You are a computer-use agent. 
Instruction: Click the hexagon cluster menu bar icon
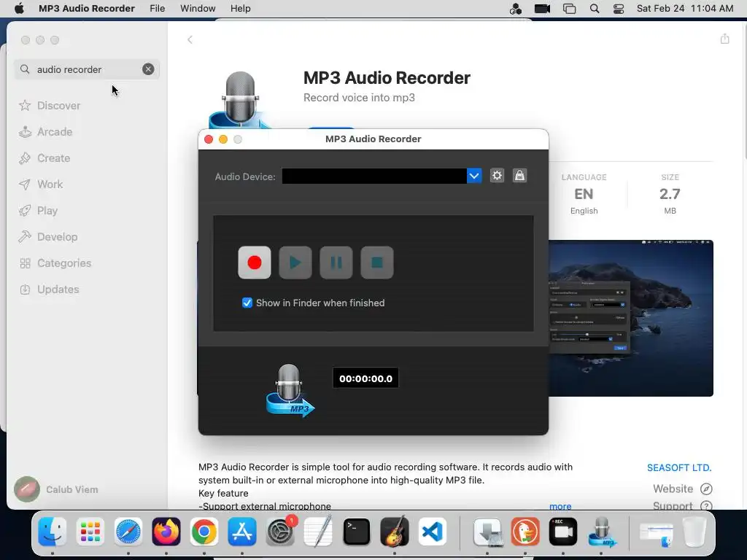point(516,9)
